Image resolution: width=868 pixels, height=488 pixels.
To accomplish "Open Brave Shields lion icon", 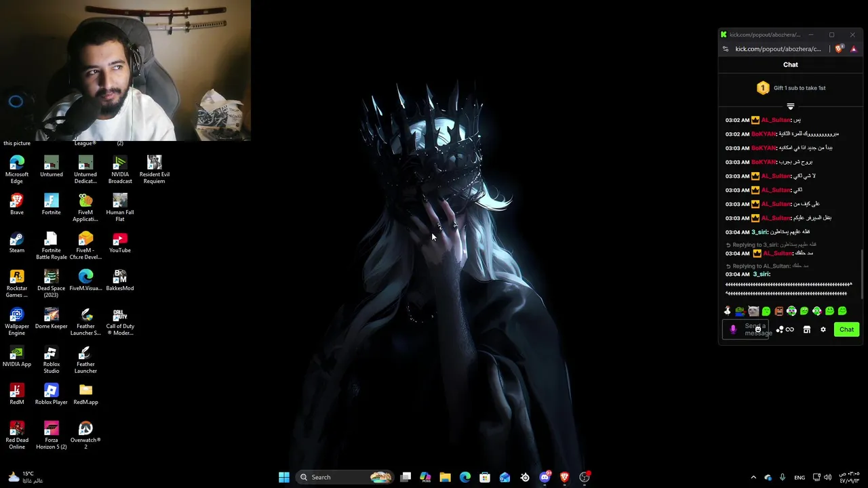I will tap(839, 49).
